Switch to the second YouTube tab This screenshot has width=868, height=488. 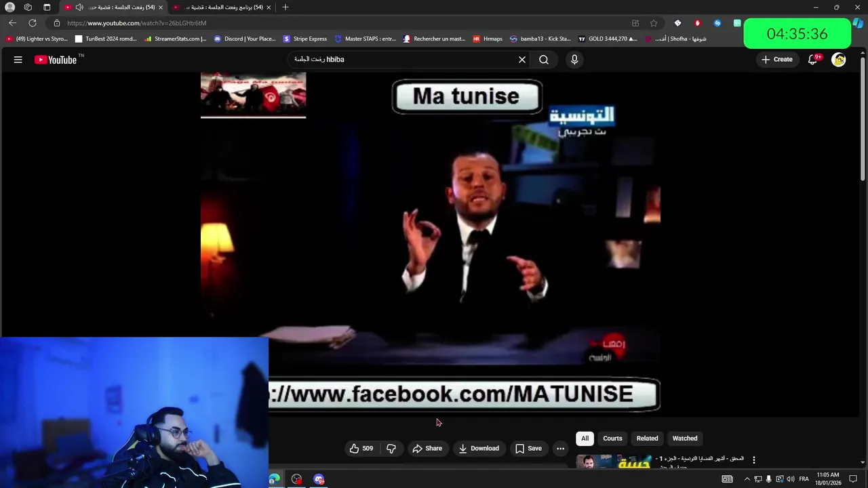point(220,7)
